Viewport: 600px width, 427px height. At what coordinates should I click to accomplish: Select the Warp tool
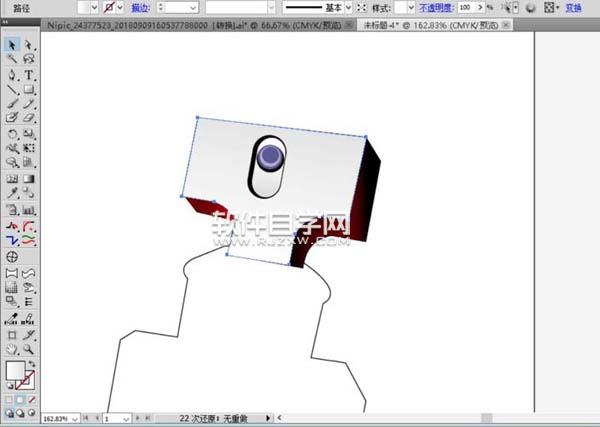coord(12,148)
